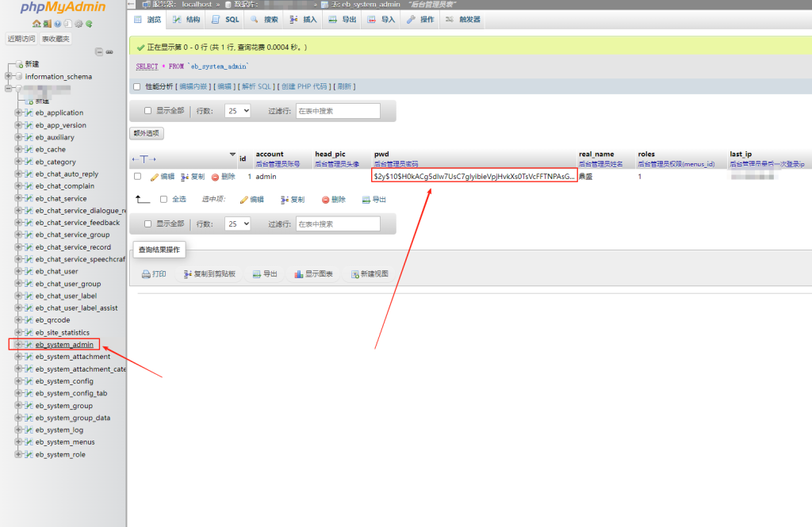Enable the 显示全部 (Show all) checkbox

tap(147, 110)
